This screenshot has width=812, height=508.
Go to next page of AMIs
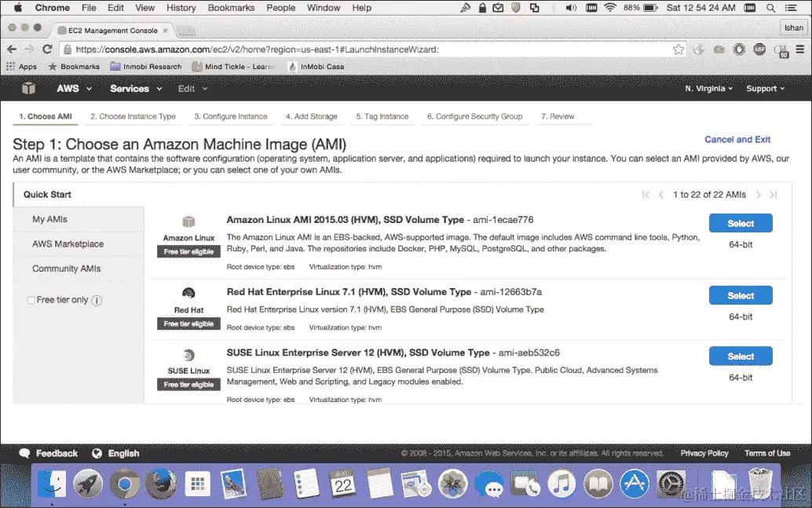(x=758, y=195)
